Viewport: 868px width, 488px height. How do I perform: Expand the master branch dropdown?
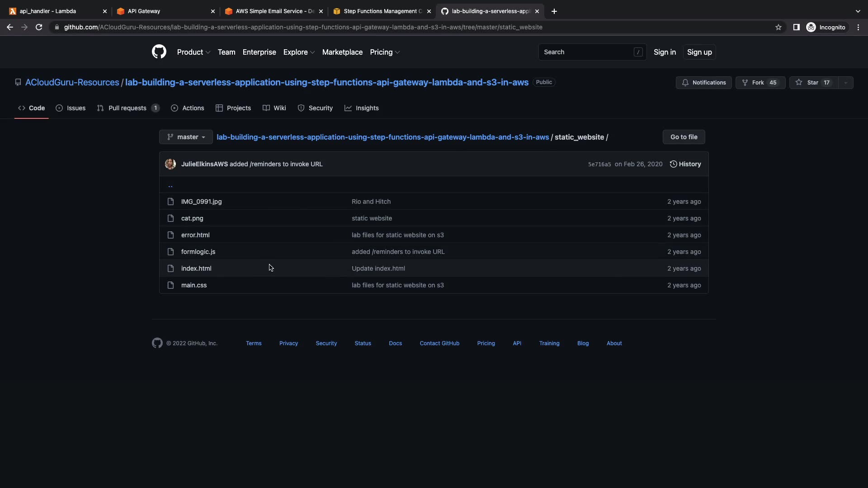(x=186, y=137)
